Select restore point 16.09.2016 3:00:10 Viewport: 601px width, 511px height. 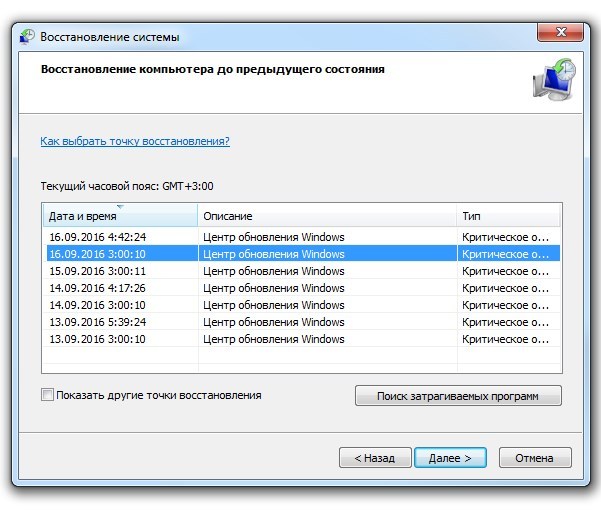pos(97,254)
